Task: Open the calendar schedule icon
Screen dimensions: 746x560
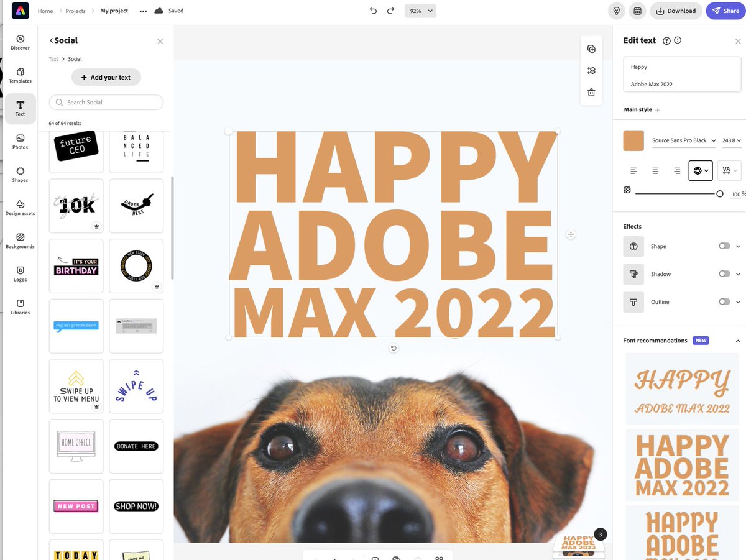Action: (x=637, y=11)
